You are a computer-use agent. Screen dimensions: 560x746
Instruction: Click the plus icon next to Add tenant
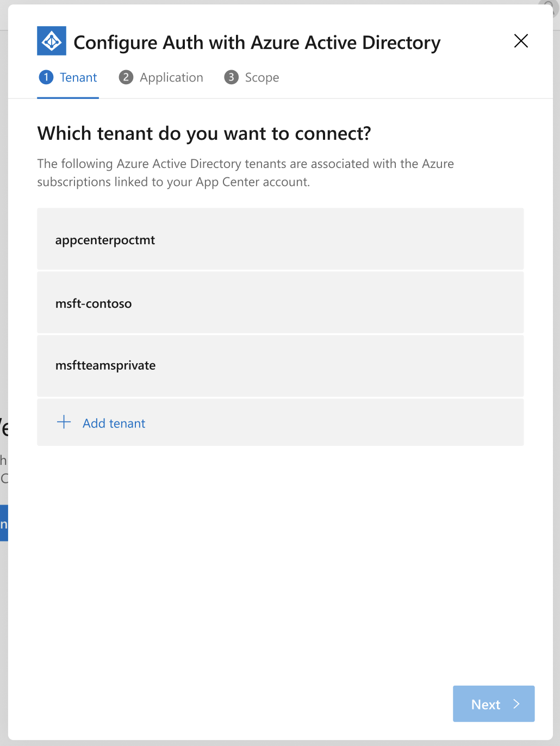click(64, 422)
